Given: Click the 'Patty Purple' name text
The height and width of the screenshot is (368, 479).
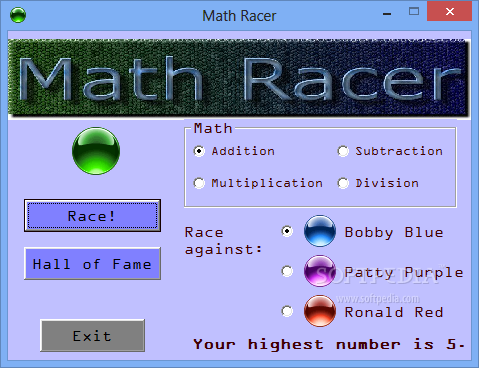Looking at the screenshot, I should click(404, 273).
